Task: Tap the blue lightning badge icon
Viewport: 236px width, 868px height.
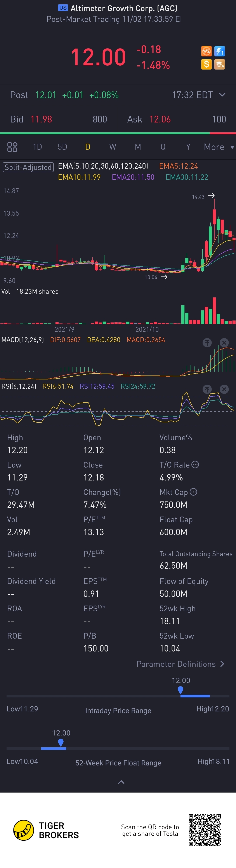Action: point(220,51)
